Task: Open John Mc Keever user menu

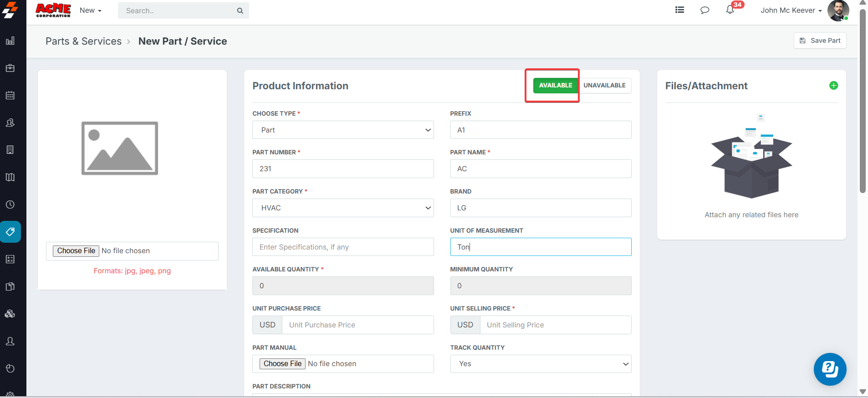Action: point(791,10)
